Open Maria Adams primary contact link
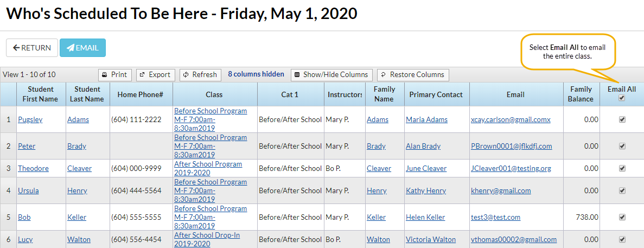This screenshot has height=248, width=644. [x=426, y=119]
